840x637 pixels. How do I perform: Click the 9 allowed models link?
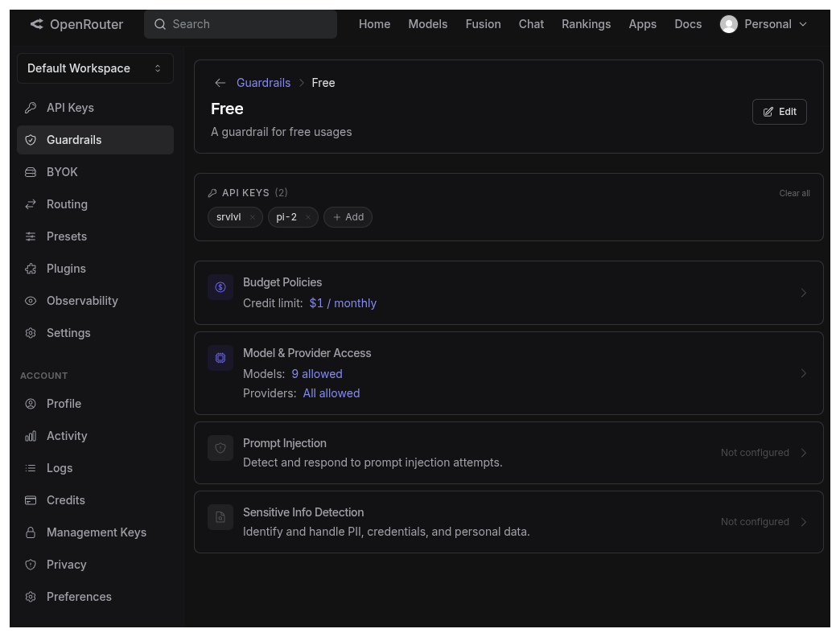[316, 374]
